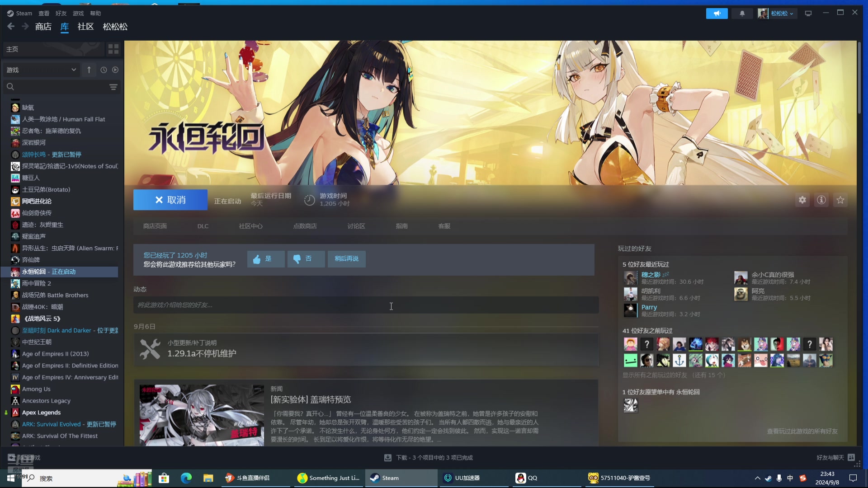Open advanced filter icon in search bar

[113, 87]
